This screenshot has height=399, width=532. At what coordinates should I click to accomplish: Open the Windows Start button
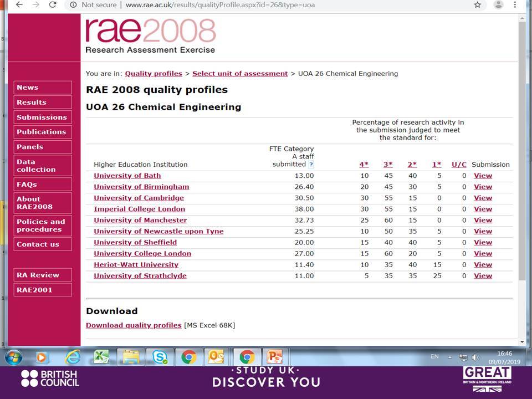pyautogui.click(x=13, y=357)
